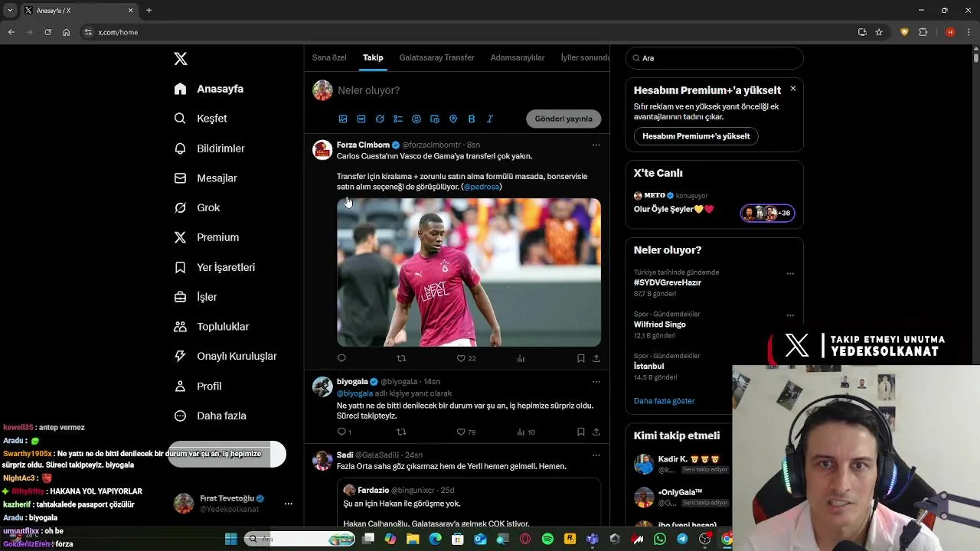Open İşler jobs page
The width and height of the screenshot is (980, 551).
click(x=196, y=297)
